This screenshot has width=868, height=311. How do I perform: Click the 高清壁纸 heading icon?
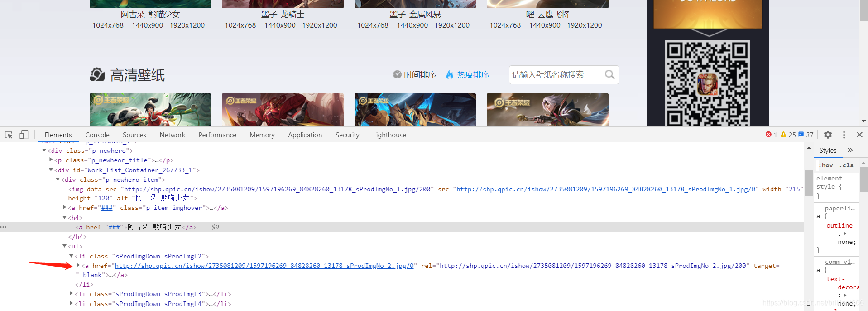(x=97, y=75)
